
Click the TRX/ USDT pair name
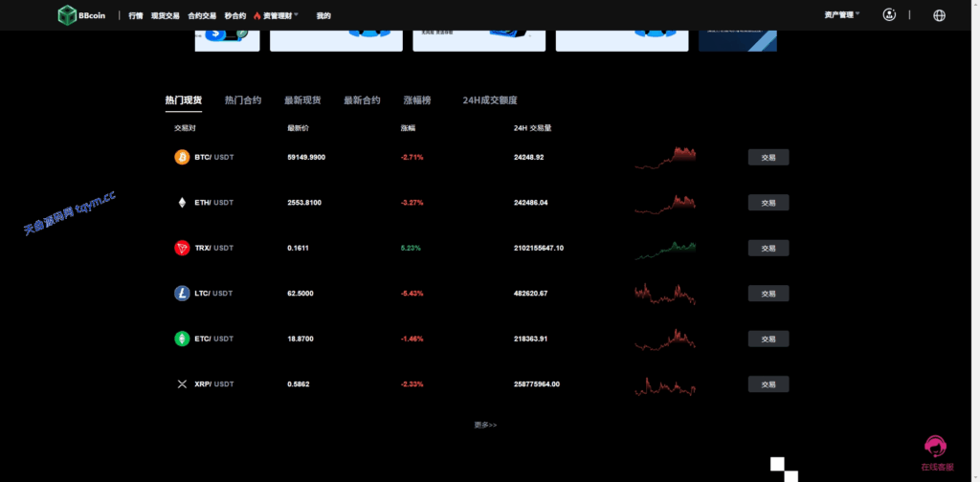(213, 248)
